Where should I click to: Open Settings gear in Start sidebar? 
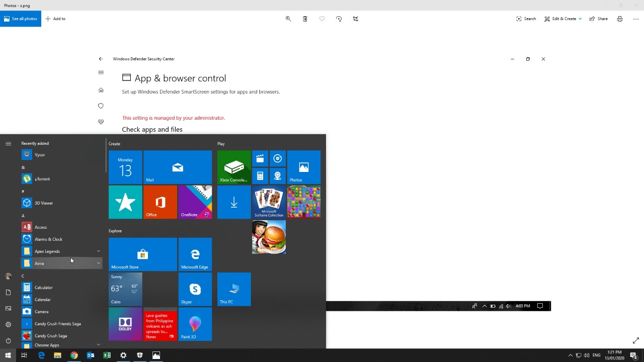[x=8, y=324]
